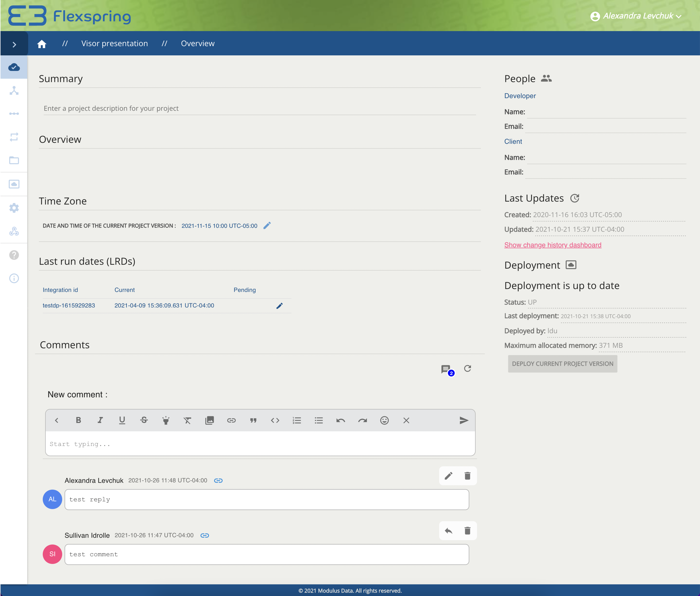Go to the home page icon
The height and width of the screenshot is (596, 700).
pos(42,44)
